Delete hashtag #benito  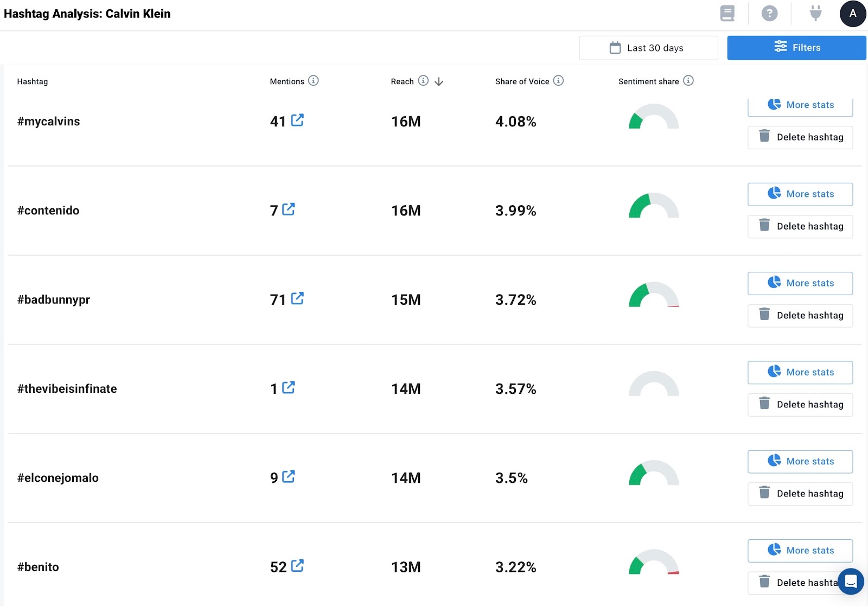[800, 583]
